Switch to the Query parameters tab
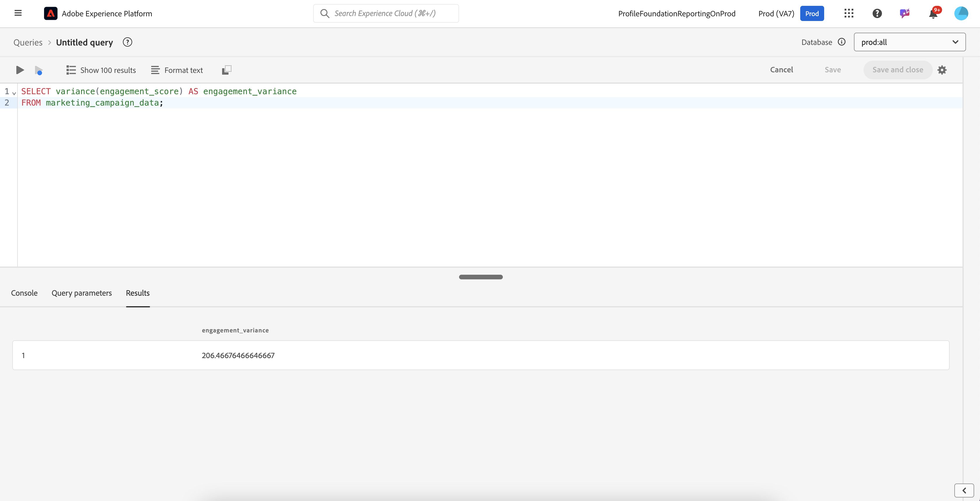The image size is (980, 501). pyautogui.click(x=81, y=293)
